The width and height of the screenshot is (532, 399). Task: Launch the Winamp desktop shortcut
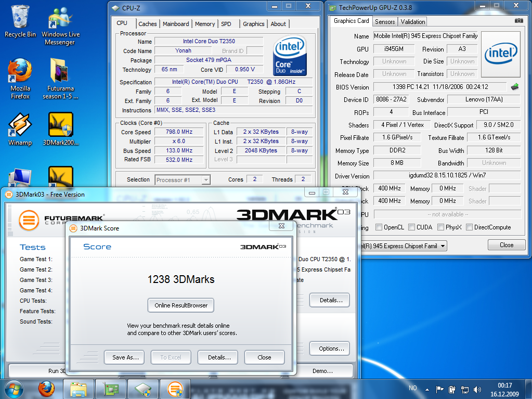click(20, 129)
